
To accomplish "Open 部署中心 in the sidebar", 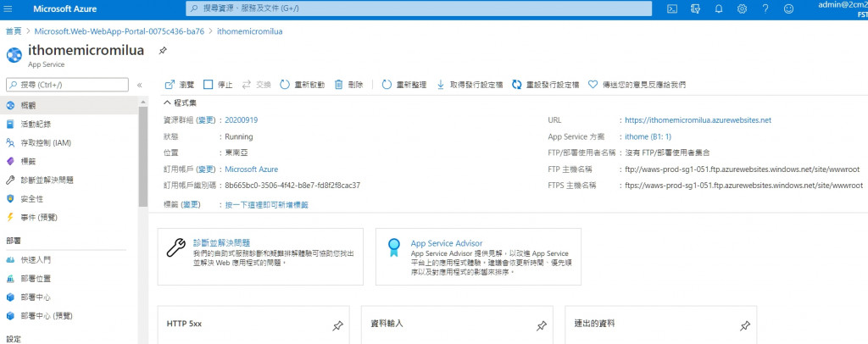I will [70, 297].
